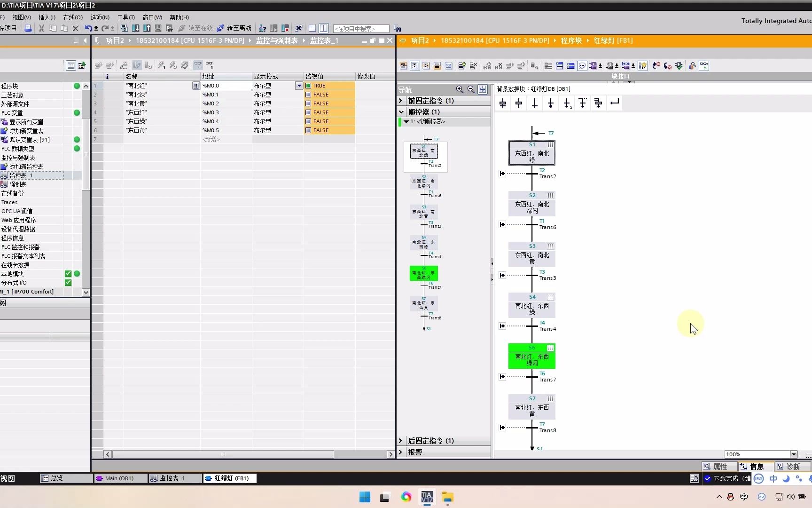Click the compile icon in main toolbar

pyautogui.click(x=125, y=28)
